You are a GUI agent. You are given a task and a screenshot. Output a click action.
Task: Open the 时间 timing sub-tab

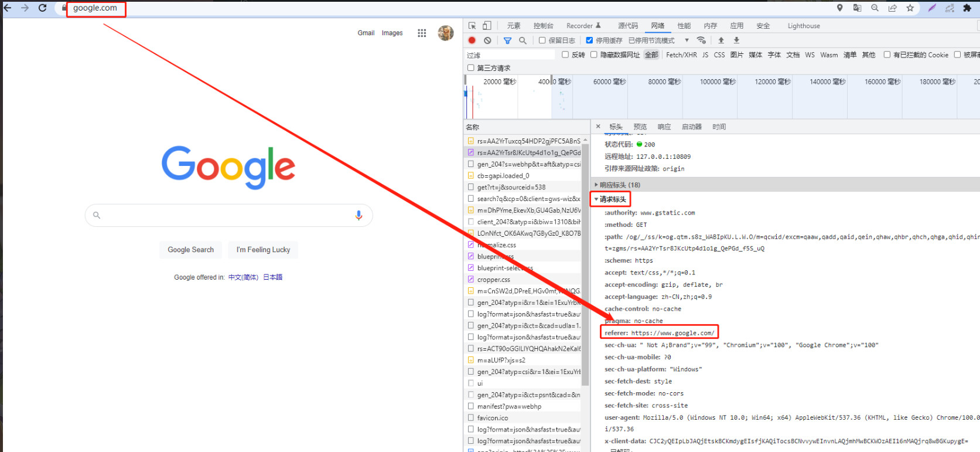pos(719,127)
